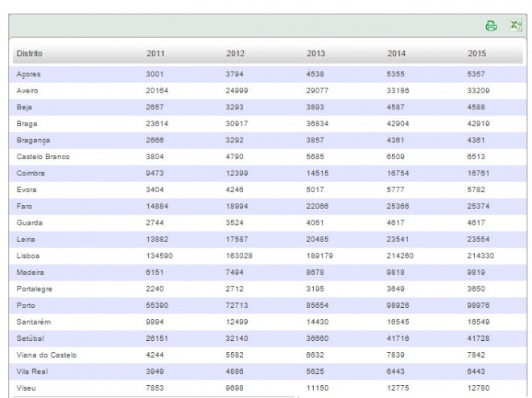Sort by the Distrito column header
This screenshot has height=398, width=532.
30,54
